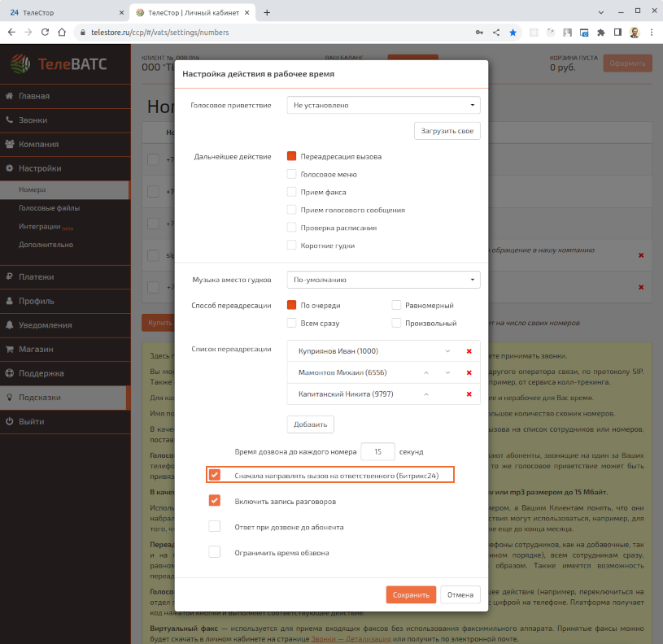Remove Мамонтов Михаил from forwarding list
663x644 pixels.
469,372
